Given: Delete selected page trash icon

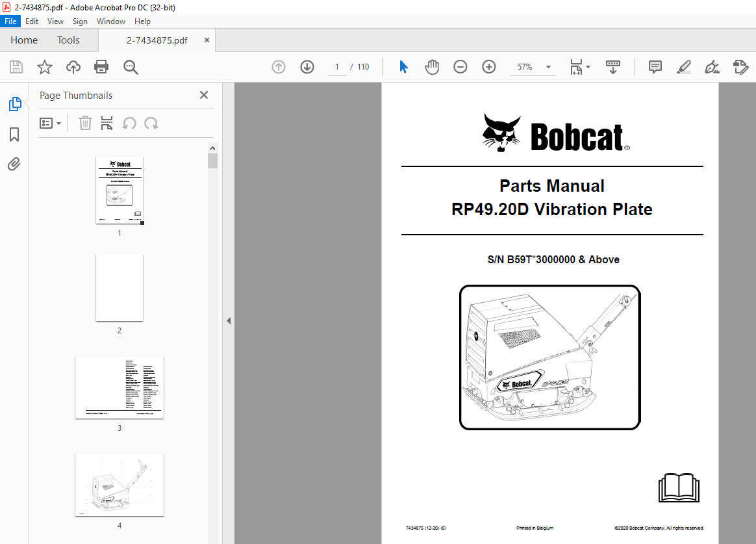Looking at the screenshot, I should [x=85, y=123].
